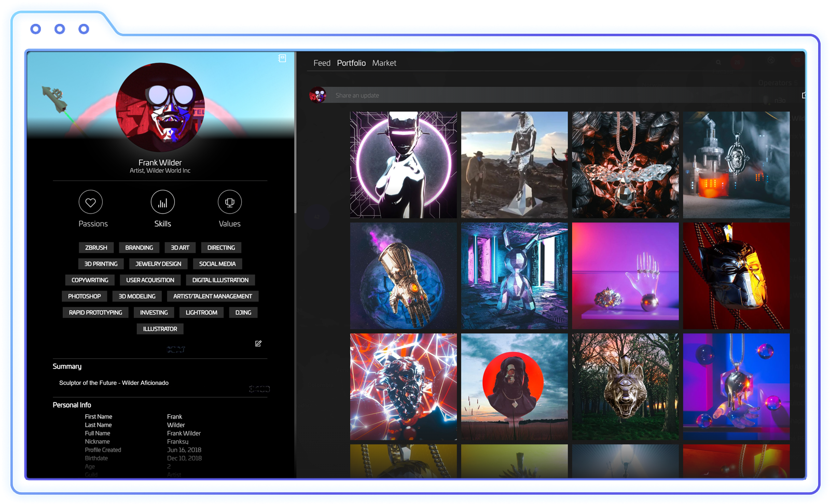This screenshot has height=504, width=830.
Task: Select the ILLUSTRATOR skill tag
Action: (160, 329)
